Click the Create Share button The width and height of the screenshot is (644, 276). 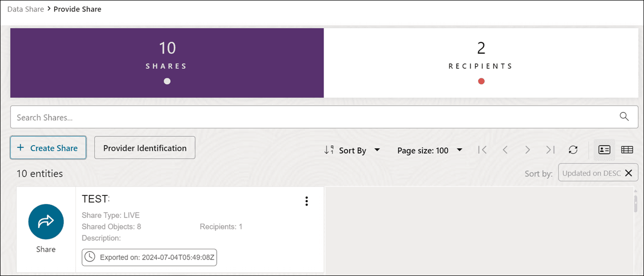(x=48, y=148)
